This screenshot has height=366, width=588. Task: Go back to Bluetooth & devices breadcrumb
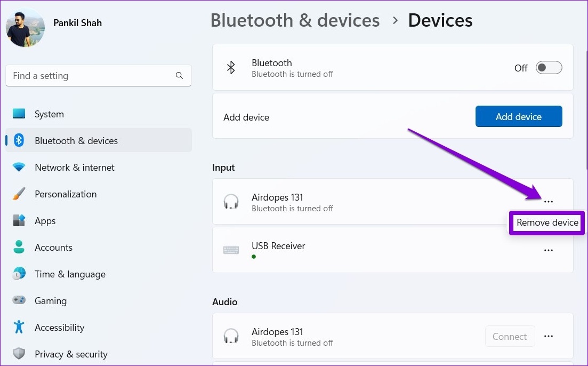click(295, 21)
